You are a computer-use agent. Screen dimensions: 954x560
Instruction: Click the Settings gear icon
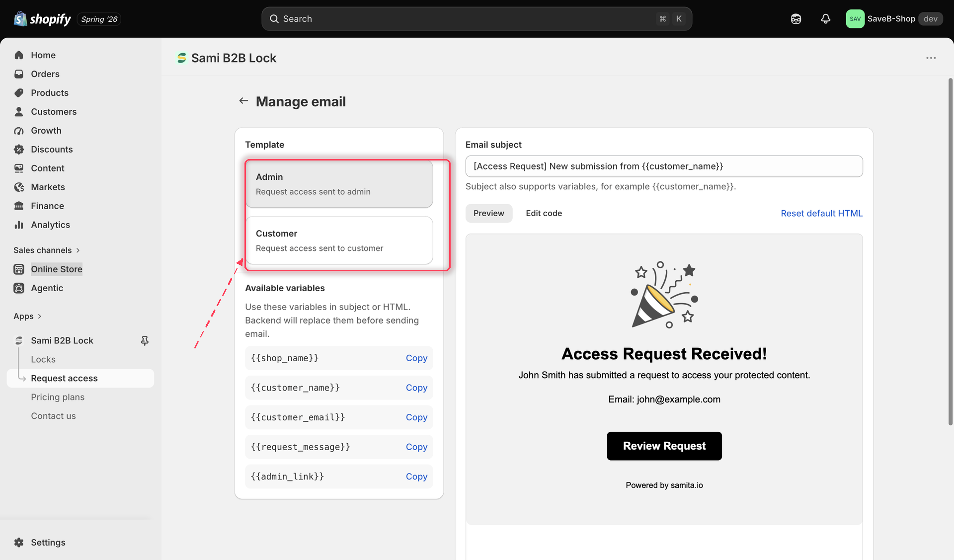click(x=19, y=543)
